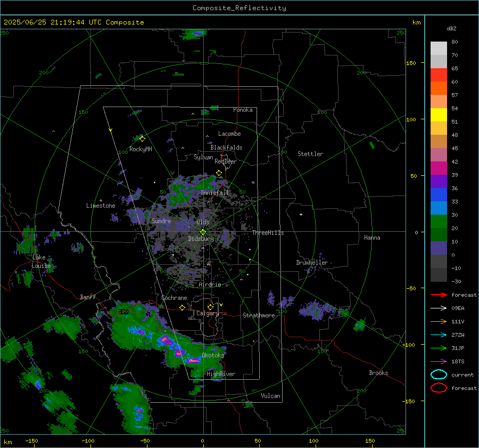Select the lightest gray 70–80 dBZ swatch

[x=439, y=48]
